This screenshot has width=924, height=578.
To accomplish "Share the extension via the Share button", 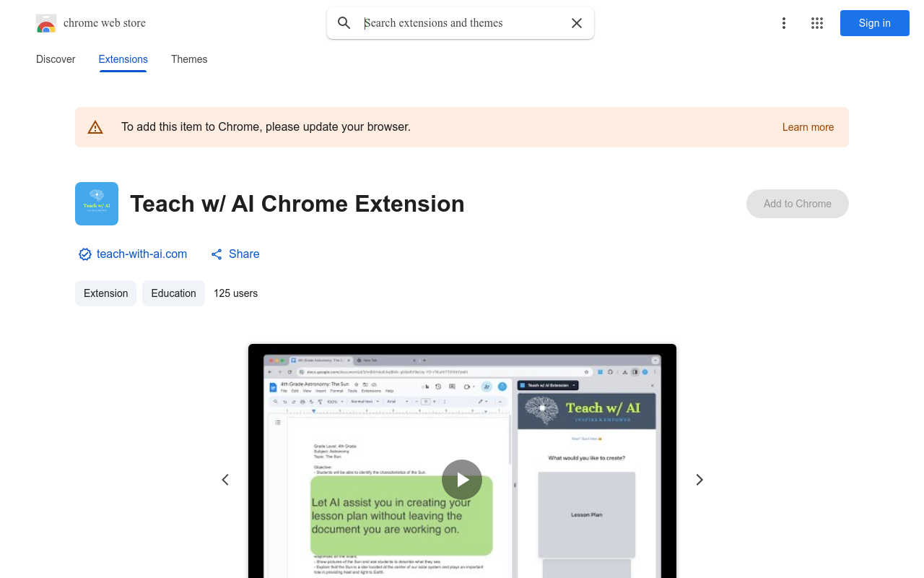I will pyautogui.click(x=235, y=254).
